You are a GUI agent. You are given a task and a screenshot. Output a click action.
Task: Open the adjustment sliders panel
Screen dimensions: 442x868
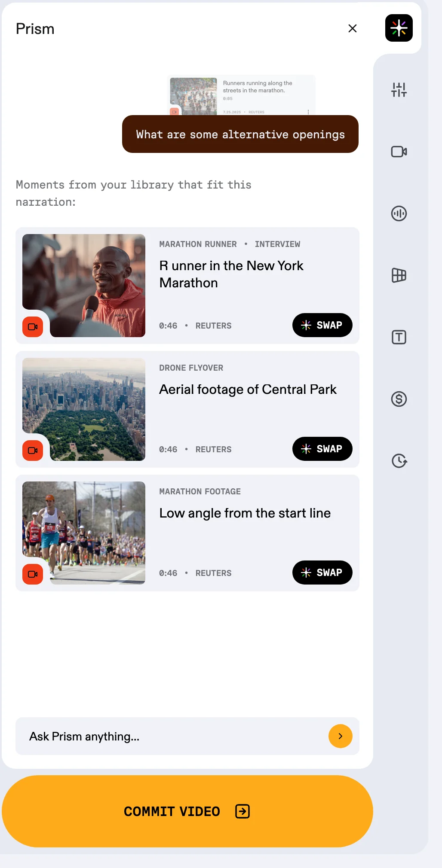tap(399, 90)
